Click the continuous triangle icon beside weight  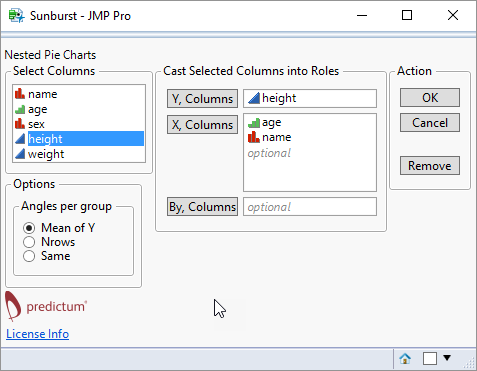[20, 154]
